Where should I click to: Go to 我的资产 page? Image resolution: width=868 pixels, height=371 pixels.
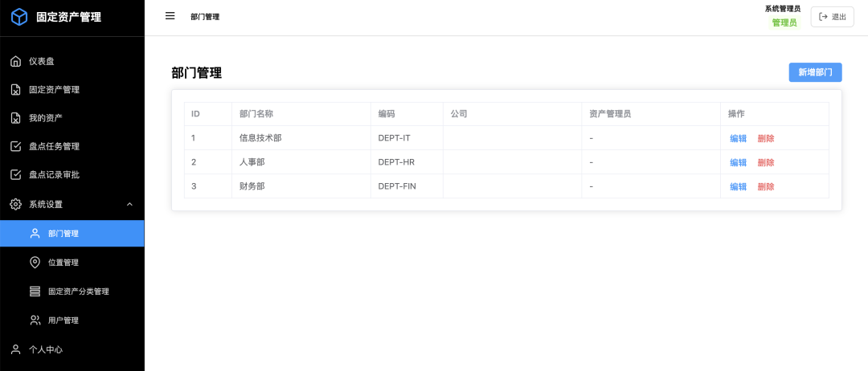tap(72, 118)
